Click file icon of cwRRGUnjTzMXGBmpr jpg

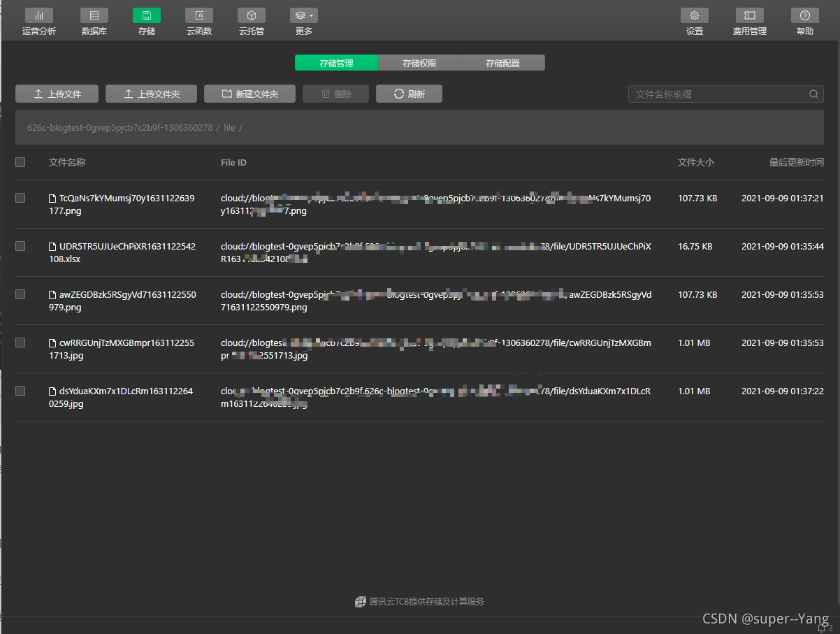[x=52, y=343]
